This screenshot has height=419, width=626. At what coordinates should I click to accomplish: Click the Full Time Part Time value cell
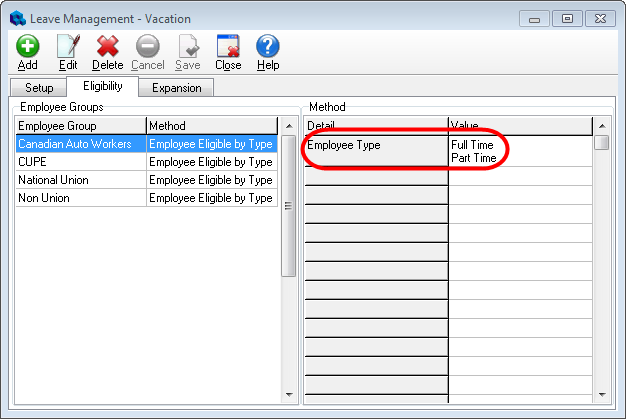[x=519, y=151]
